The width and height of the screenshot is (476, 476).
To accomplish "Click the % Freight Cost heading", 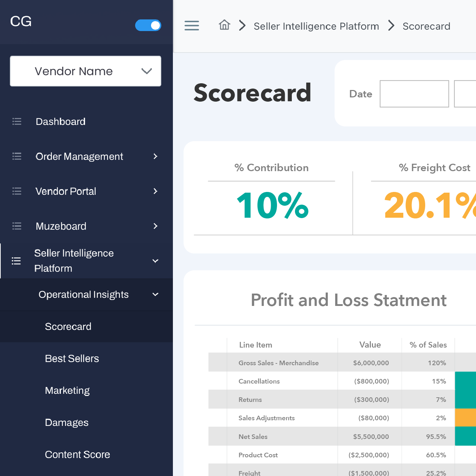I will 434,168.
